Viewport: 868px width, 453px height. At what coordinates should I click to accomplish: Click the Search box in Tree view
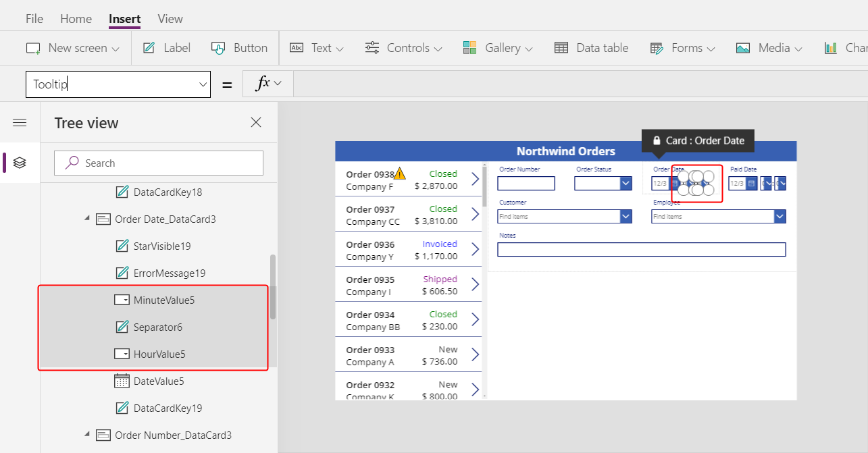[x=158, y=163]
